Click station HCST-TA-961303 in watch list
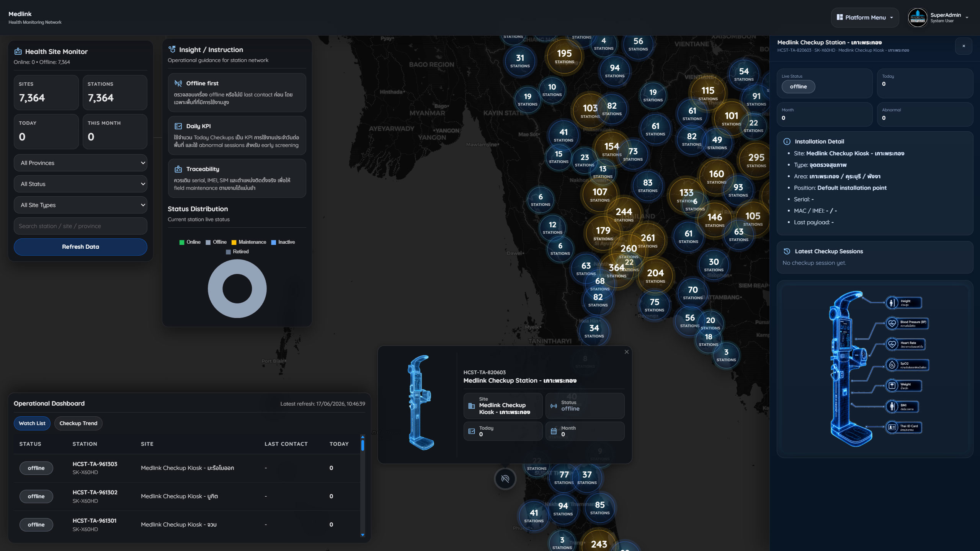This screenshot has width=980, height=551. [x=95, y=464]
